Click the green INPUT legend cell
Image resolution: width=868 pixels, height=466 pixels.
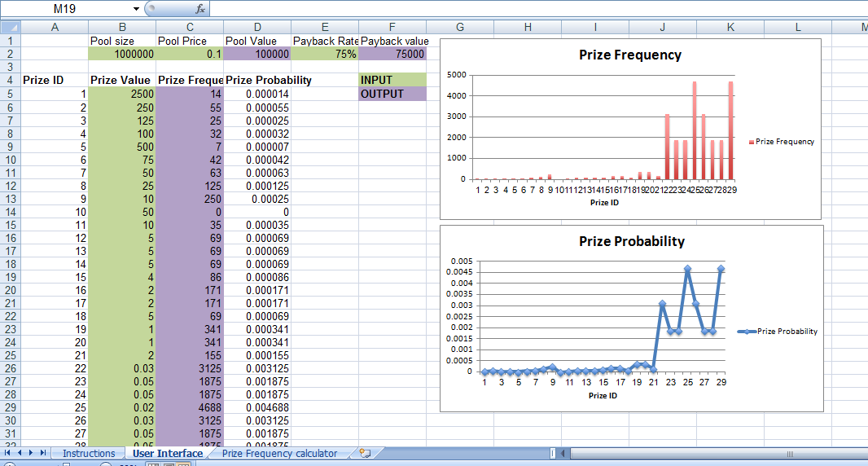(x=392, y=80)
